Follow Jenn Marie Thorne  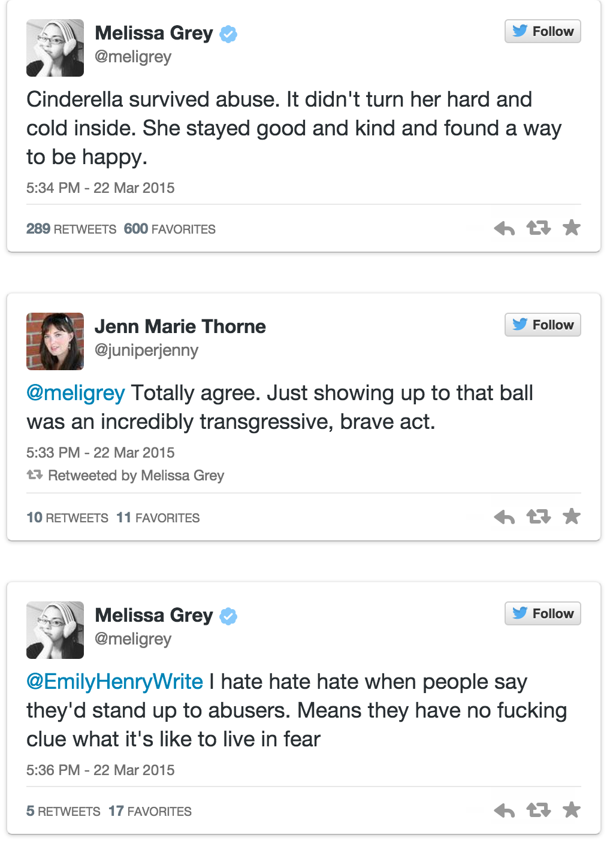542,325
